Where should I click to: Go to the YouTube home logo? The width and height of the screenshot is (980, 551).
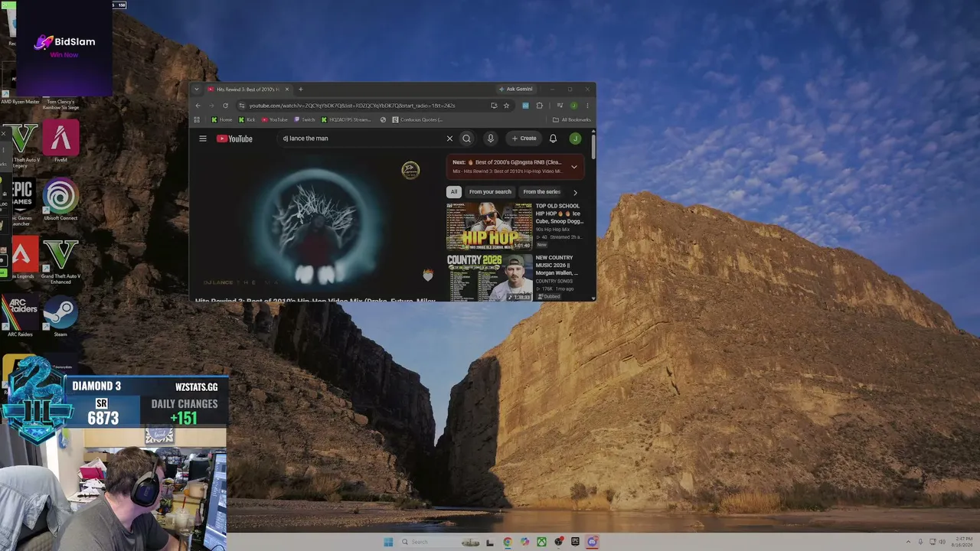click(x=234, y=139)
